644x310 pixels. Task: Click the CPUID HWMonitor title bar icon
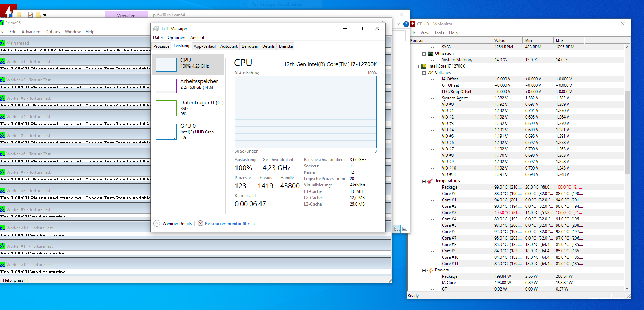pos(412,24)
